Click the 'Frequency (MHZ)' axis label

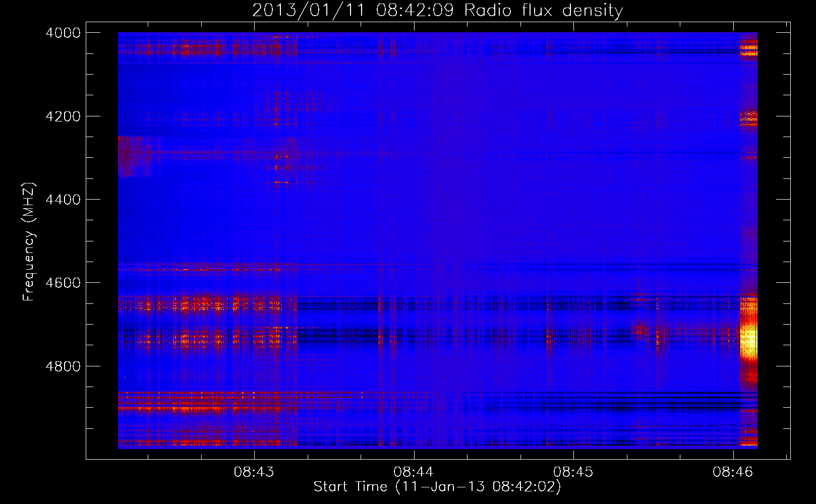click(x=29, y=242)
